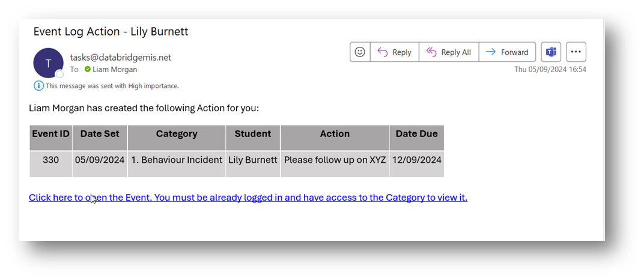644x280 pixels.
Task: Forward this email message
Action: click(507, 52)
